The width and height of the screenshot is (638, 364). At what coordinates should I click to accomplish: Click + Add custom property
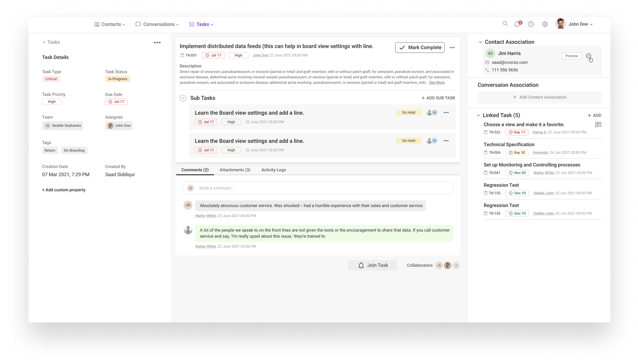(x=64, y=190)
